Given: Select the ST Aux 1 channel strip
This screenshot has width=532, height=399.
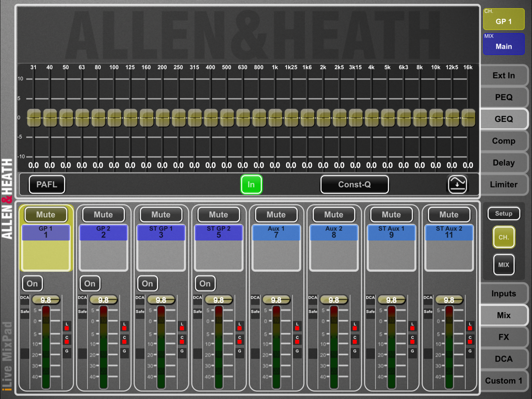Looking at the screenshot, I should pyautogui.click(x=392, y=247).
